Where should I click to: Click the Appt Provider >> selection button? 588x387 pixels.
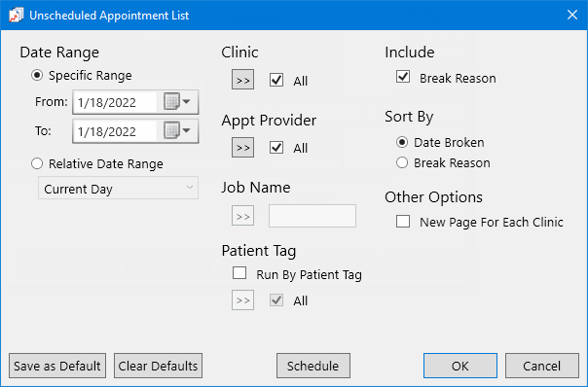[242, 147]
